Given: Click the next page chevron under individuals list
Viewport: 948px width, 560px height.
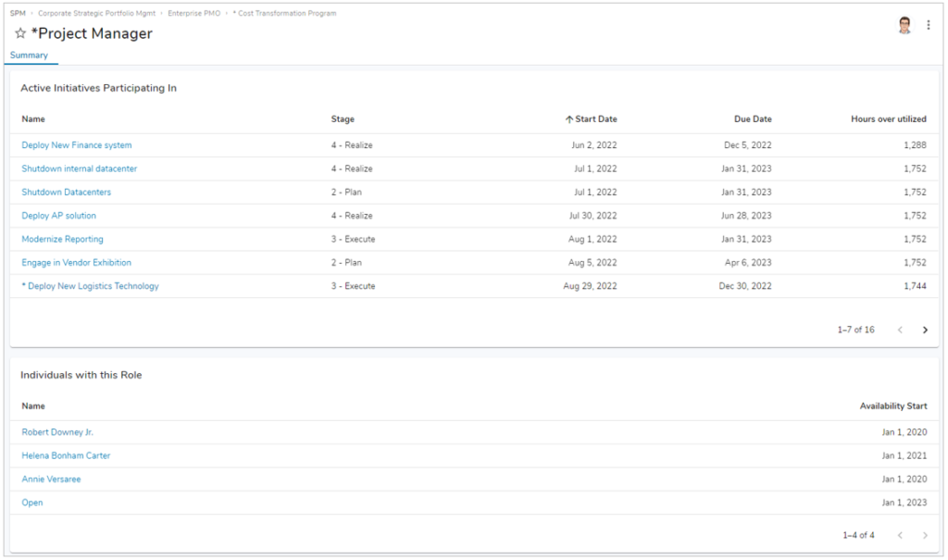Looking at the screenshot, I should click(925, 535).
